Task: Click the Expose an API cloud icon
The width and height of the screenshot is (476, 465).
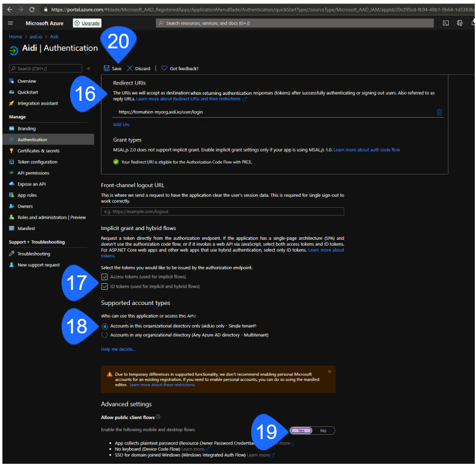Action: pos(11,184)
